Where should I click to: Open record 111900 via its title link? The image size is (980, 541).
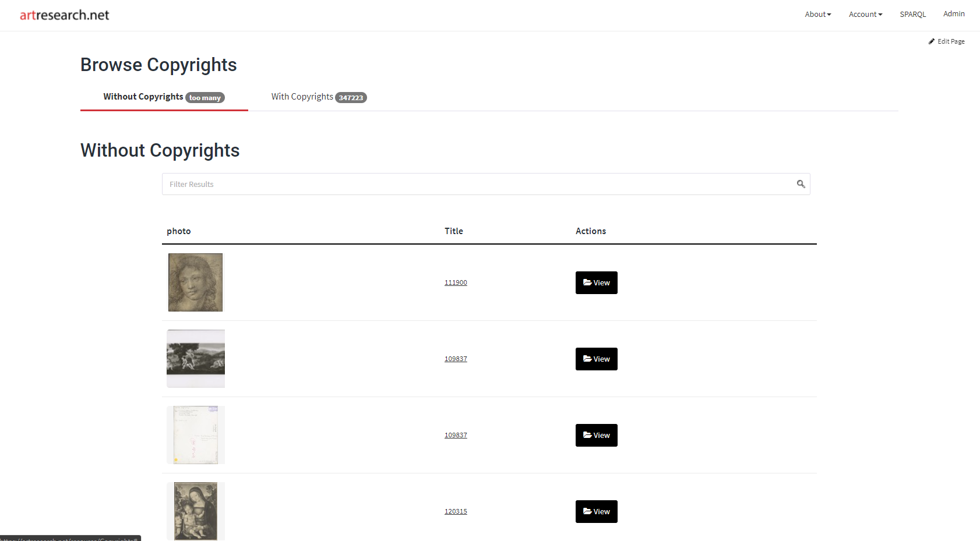pos(456,282)
